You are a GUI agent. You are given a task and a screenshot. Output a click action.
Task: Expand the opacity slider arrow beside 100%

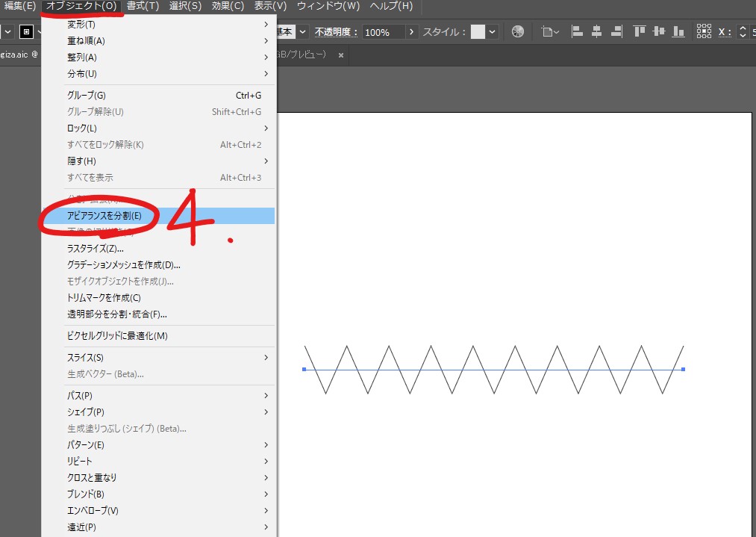pyautogui.click(x=411, y=32)
